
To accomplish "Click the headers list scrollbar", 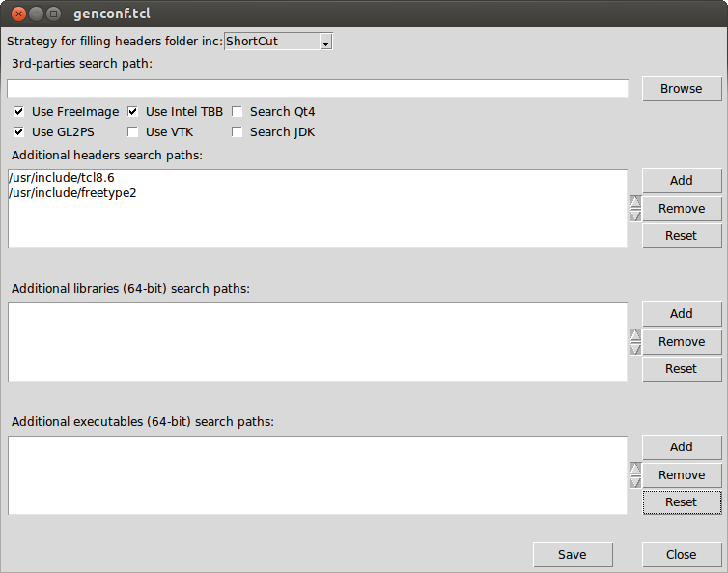I will coord(634,209).
